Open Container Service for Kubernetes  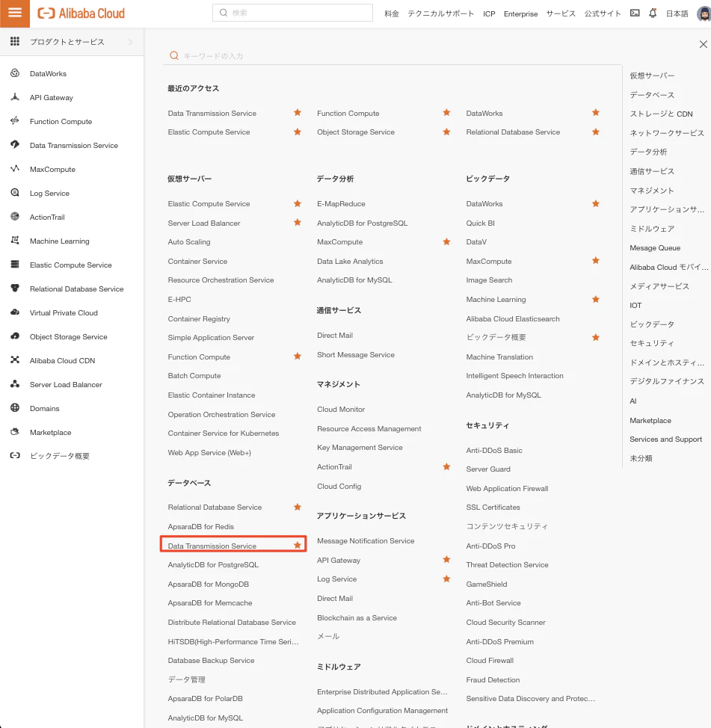pyautogui.click(x=224, y=434)
